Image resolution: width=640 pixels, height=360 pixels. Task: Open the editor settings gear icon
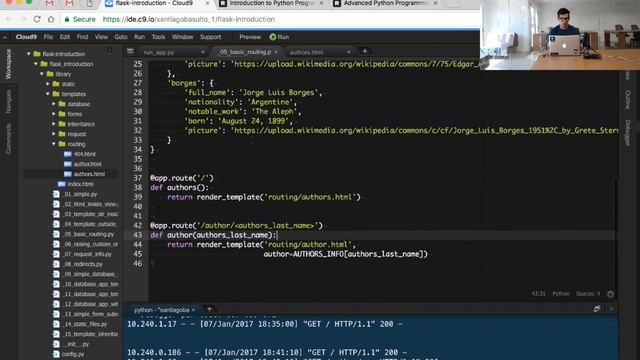pyautogui.click(x=610, y=294)
